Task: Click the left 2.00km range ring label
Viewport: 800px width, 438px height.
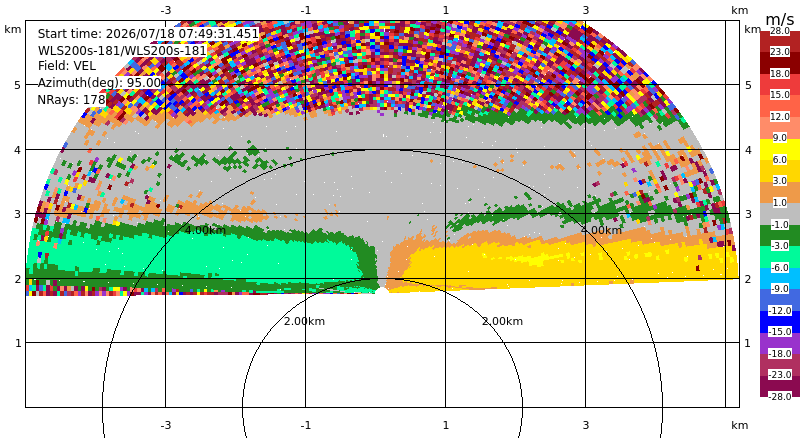Action: (x=305, y=321)
